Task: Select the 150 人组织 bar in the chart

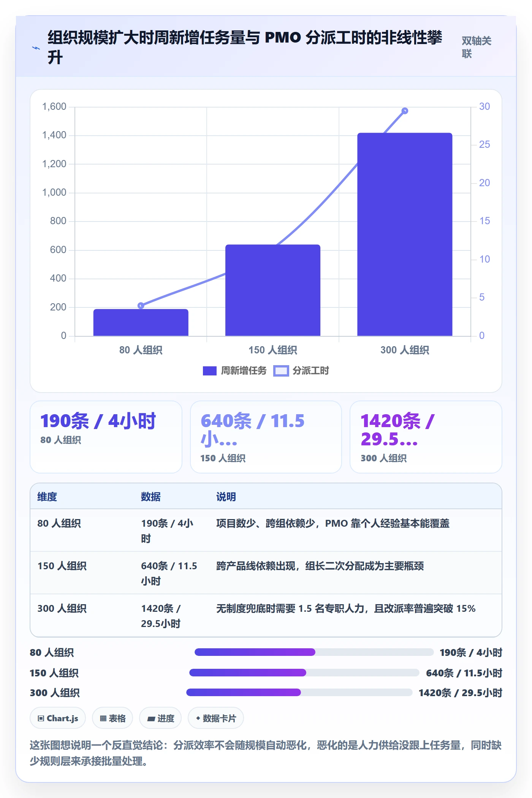Action: coord(273,290)
